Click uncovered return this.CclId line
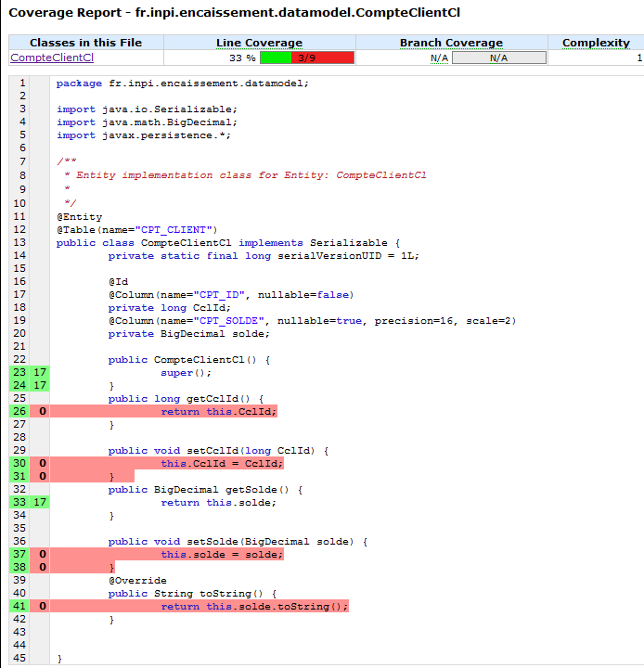This screenshot has width=644, height=668. [x=219, y=412]
